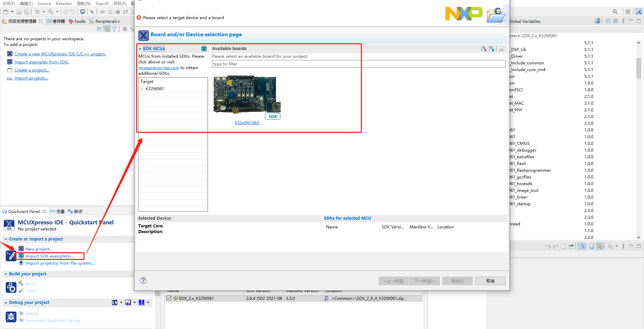Click the Import projects... link

click(31, 78)
